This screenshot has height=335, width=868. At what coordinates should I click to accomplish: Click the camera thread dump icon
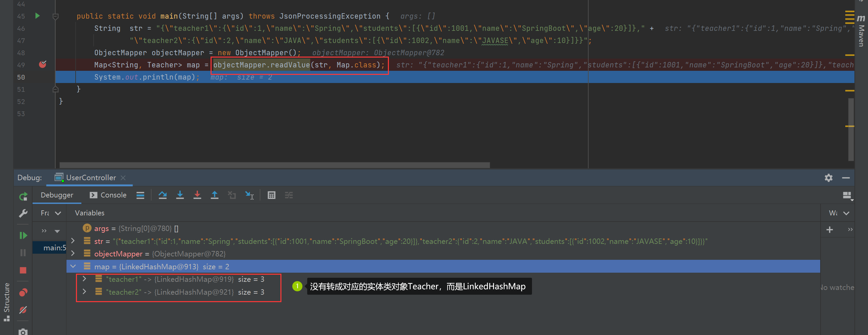(23, 331)
